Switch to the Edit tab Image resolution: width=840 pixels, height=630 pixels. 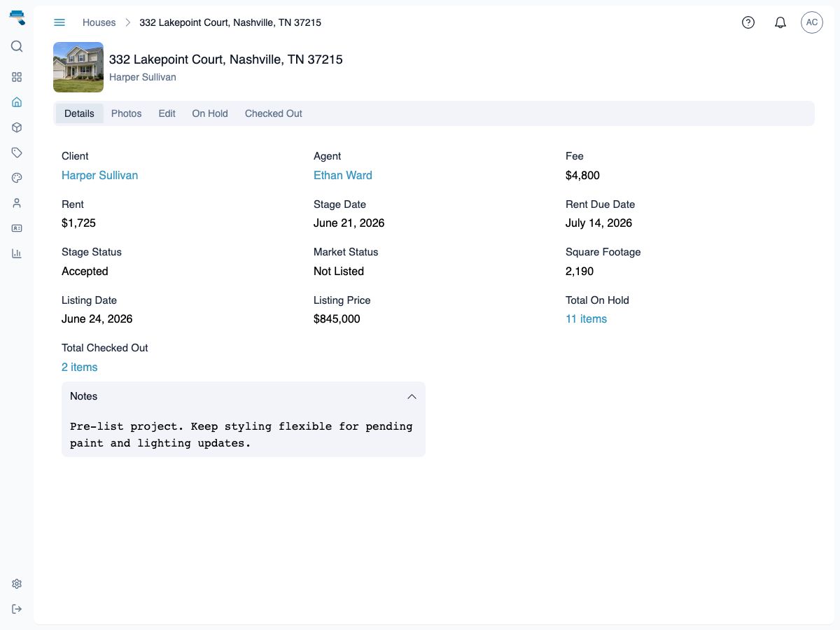pyautogui.click(x=167, y=113)
